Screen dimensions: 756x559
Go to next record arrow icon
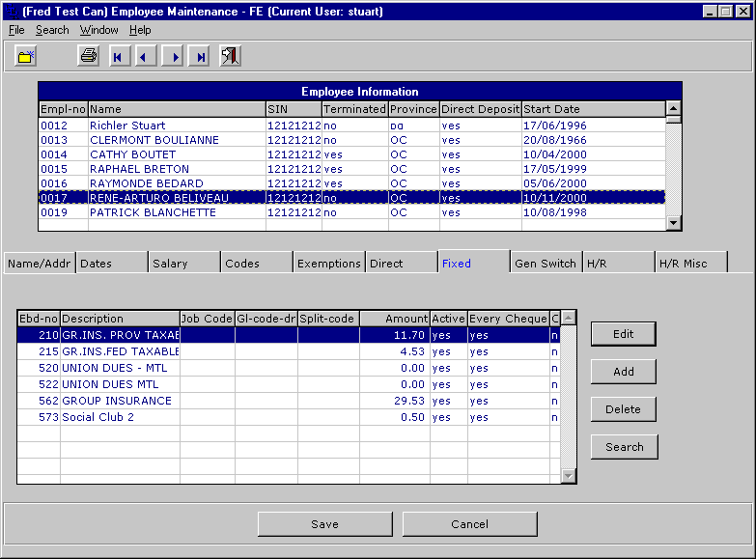click(x=174, y=56)
